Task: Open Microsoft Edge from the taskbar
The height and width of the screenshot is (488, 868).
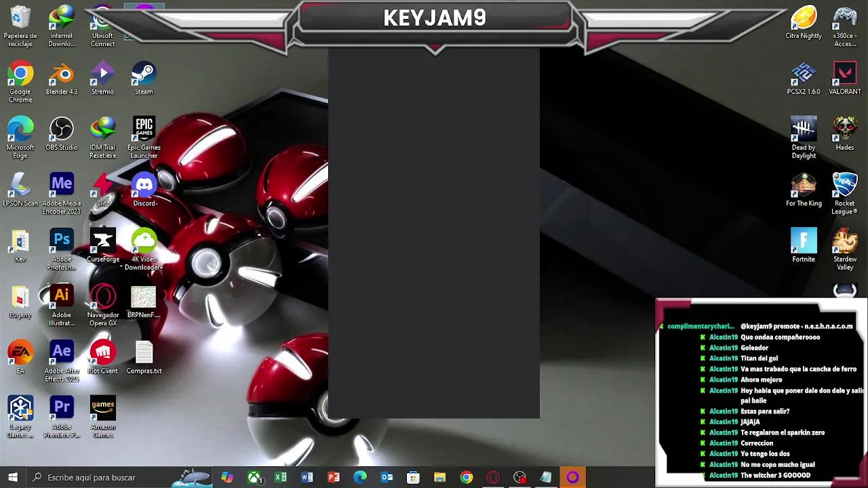Action: pos(360,477)
